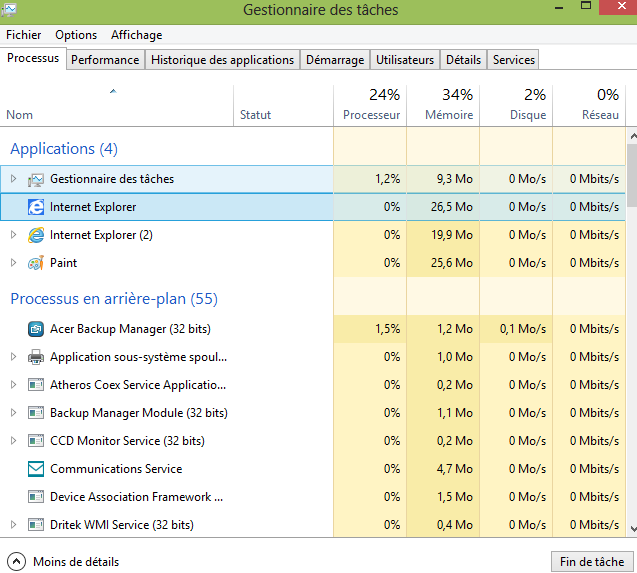Screen dimensions: 637x573
Task: Expand the Internet Explorer (2) group
Action: click(13, 235)
